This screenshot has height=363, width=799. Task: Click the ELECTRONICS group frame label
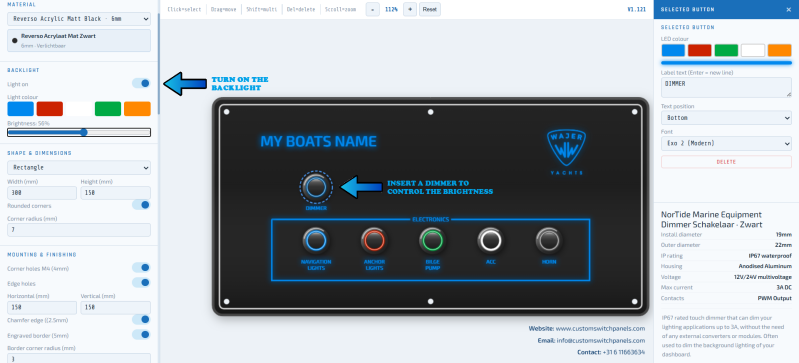[431, 219]
